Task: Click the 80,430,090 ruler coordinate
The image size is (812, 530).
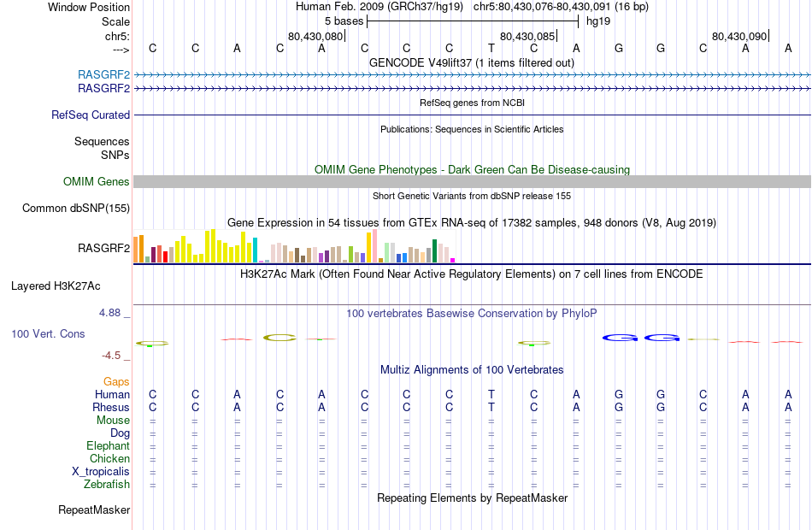Action: click(x=739, y=36)
